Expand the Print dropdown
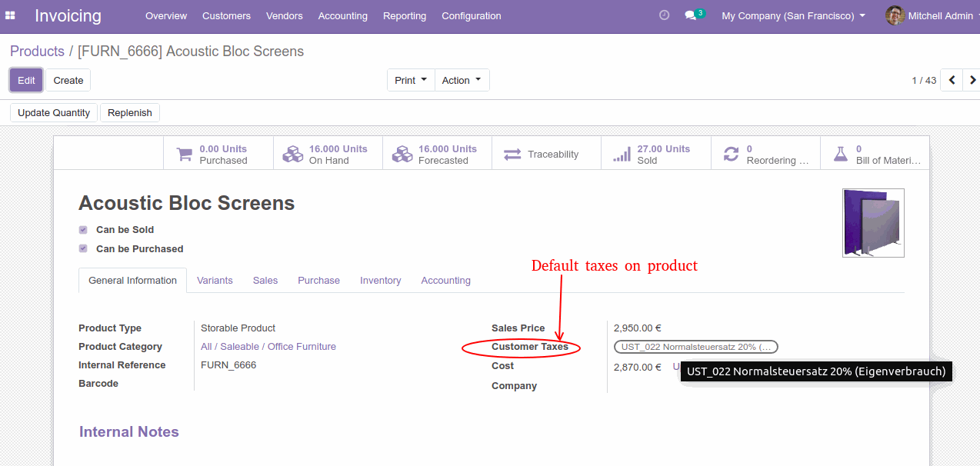Viewport: 980px width, 466px height. [411, 80]
